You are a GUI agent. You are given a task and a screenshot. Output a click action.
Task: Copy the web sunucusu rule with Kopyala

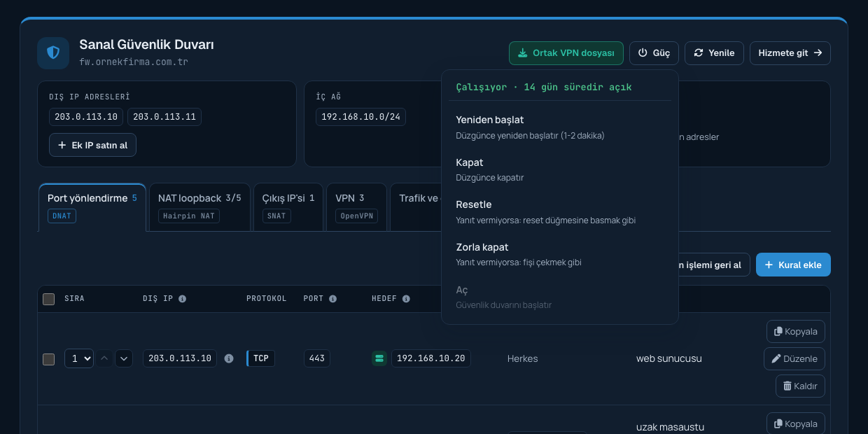(796, 331)
